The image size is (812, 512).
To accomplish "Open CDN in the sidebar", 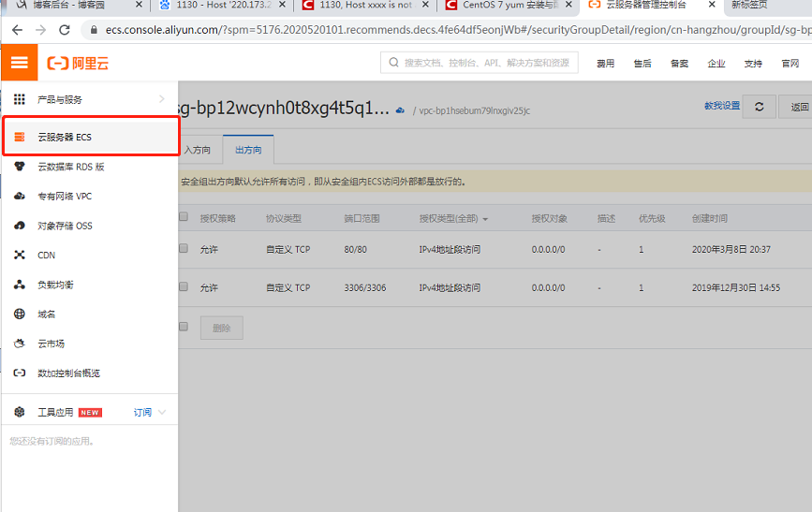I will pyautogui.click(x=46, y=256).
